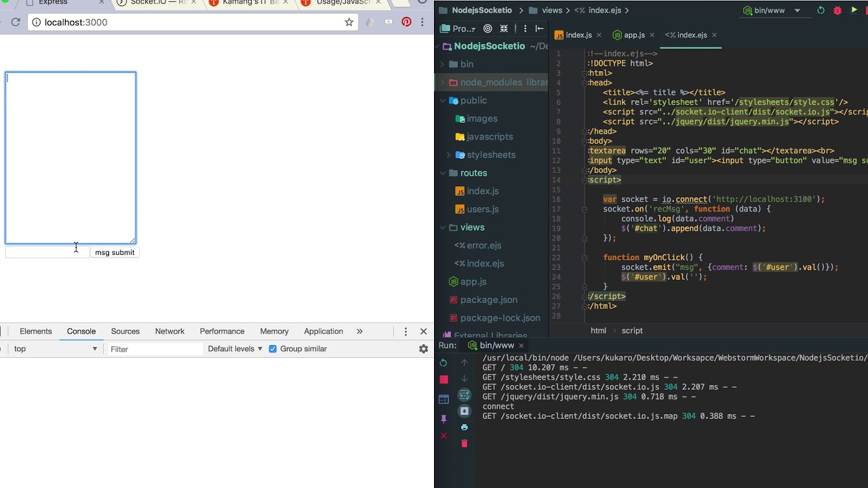Bookmark page with the star icon
868x488 pixels.
pyautogui.click(x=349, y=22)
